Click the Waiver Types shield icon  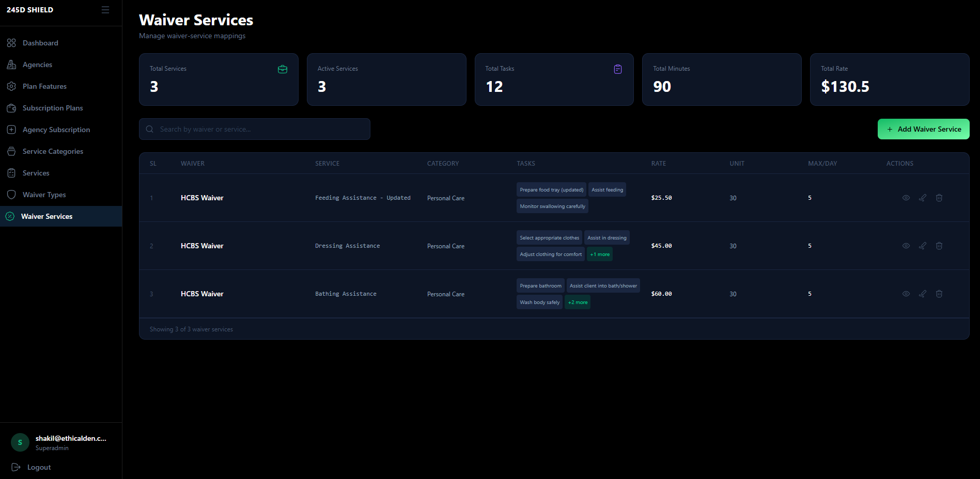pyautogui.click(x=11, y=195)
